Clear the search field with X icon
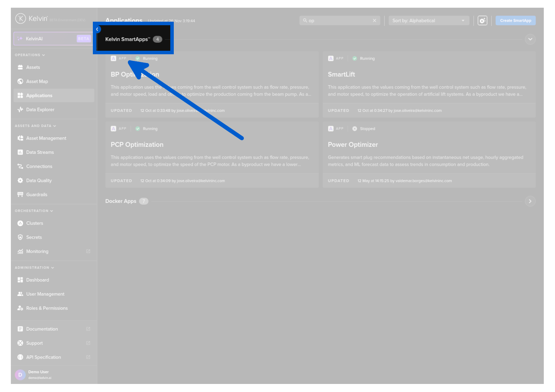This screenshot has width=555, height=392. point(374,21)
